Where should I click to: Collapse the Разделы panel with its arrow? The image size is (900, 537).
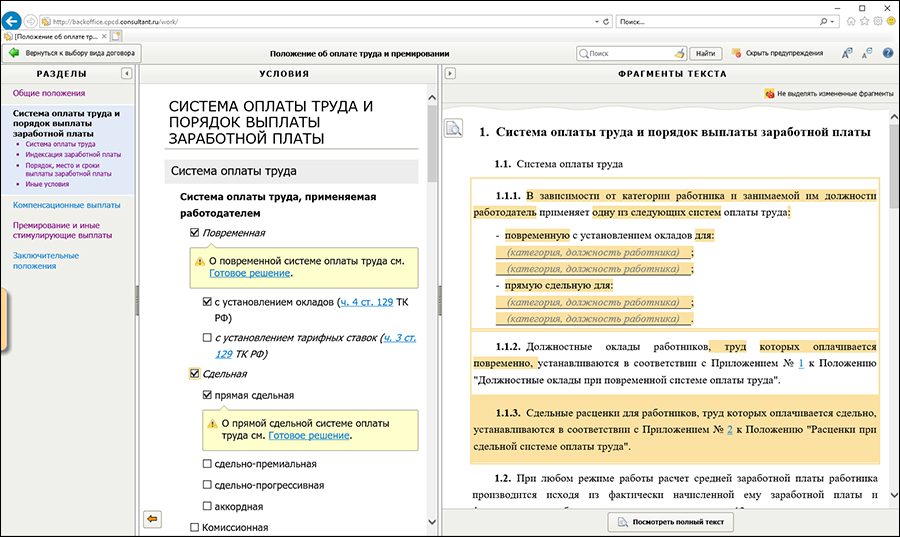(127, 73)
